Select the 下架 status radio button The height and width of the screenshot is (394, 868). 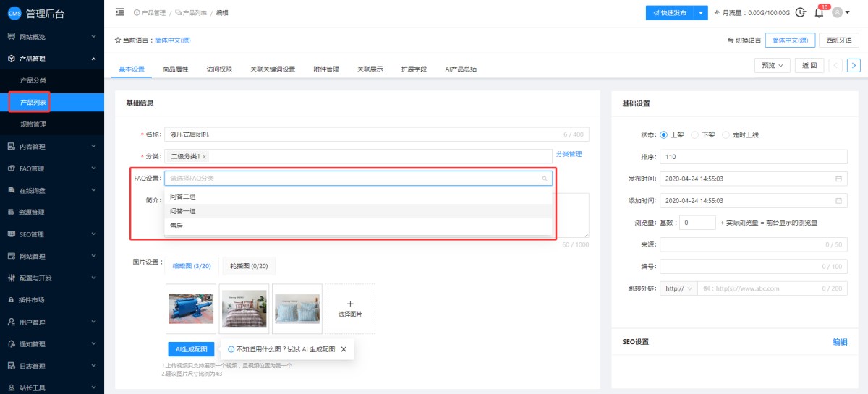pos(695,135)
